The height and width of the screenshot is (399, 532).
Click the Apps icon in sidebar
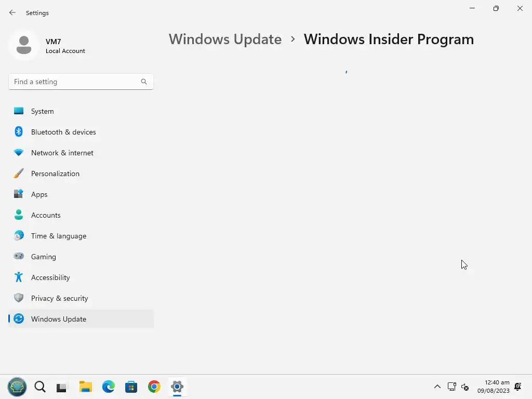click(19, 194)
